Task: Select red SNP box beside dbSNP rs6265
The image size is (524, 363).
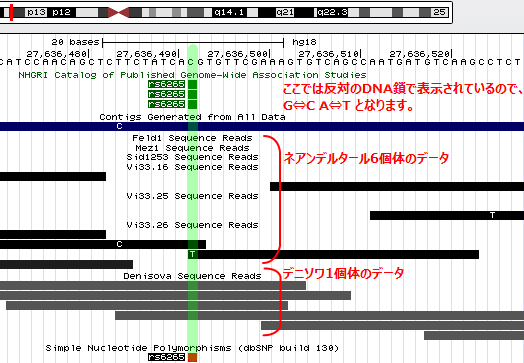Action: 192,358
